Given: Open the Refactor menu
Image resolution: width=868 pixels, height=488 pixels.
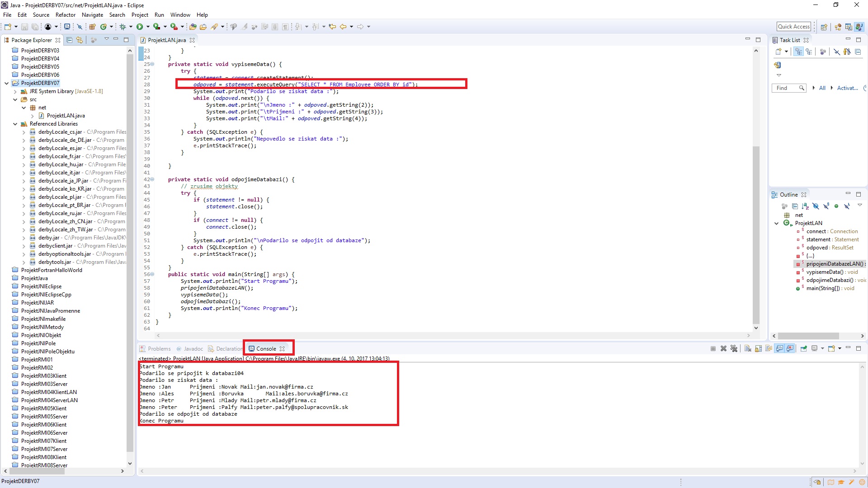Looking at the screenshot, I should [x=65, y=15].
